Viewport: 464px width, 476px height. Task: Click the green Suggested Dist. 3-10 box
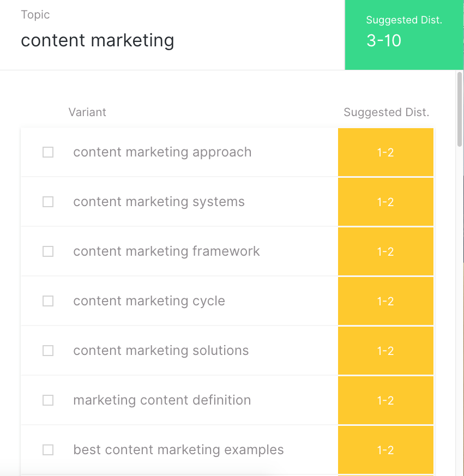point(403,34)
